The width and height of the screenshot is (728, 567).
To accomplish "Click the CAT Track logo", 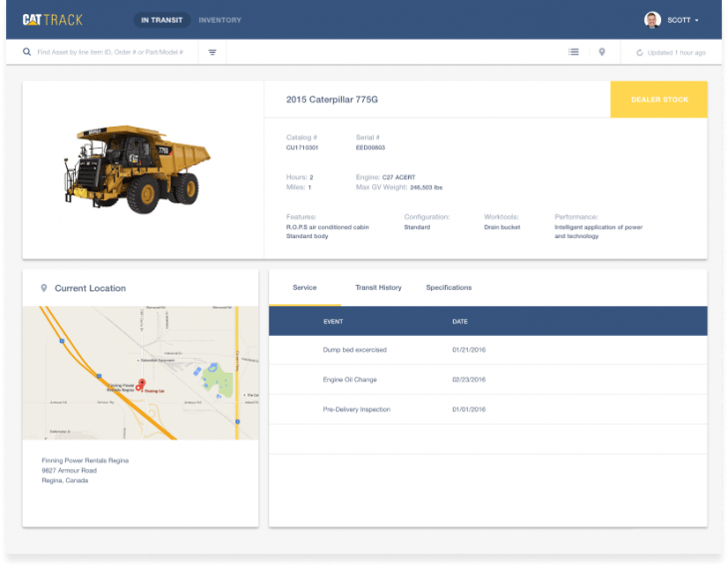I will 53,20.
